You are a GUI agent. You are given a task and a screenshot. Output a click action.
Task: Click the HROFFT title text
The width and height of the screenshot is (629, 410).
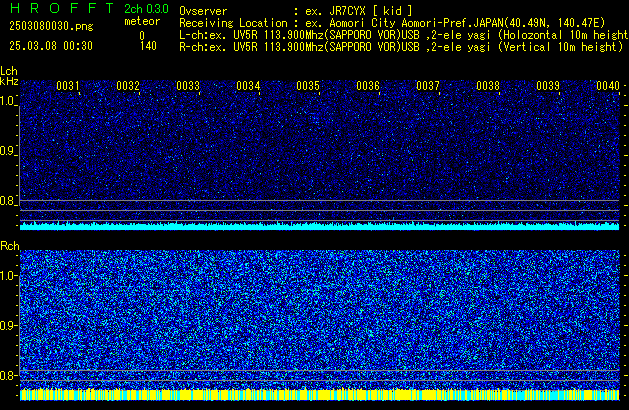62,8
